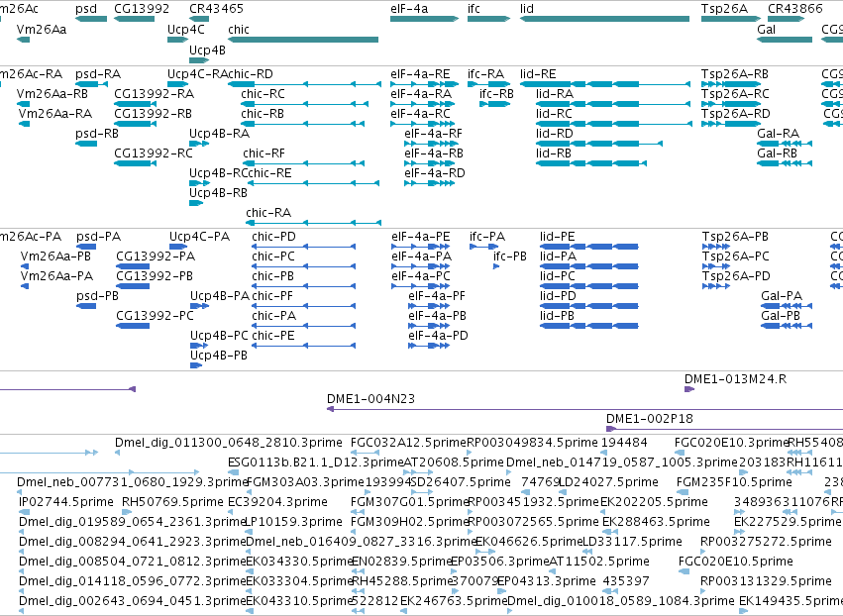Select the eIF-4a gene label
The width and height of the screenshot is (843, 616).
click(x=409, y=9)
